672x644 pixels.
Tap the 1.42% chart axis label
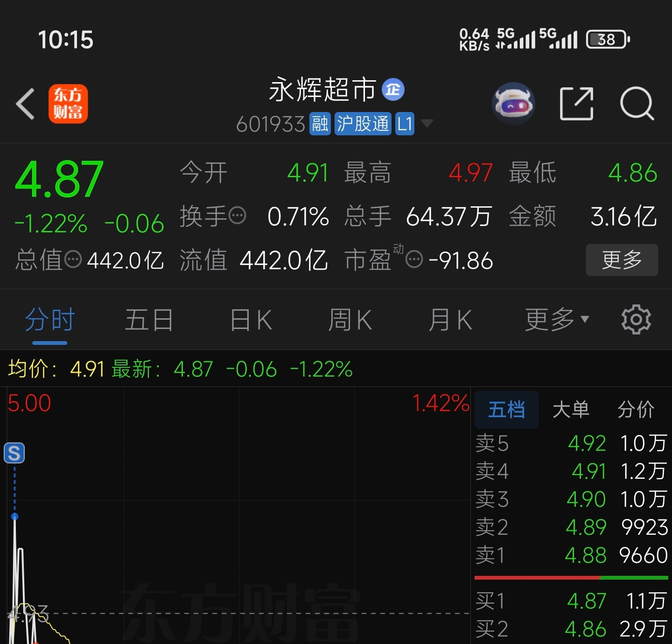click(x=441, y=403)
